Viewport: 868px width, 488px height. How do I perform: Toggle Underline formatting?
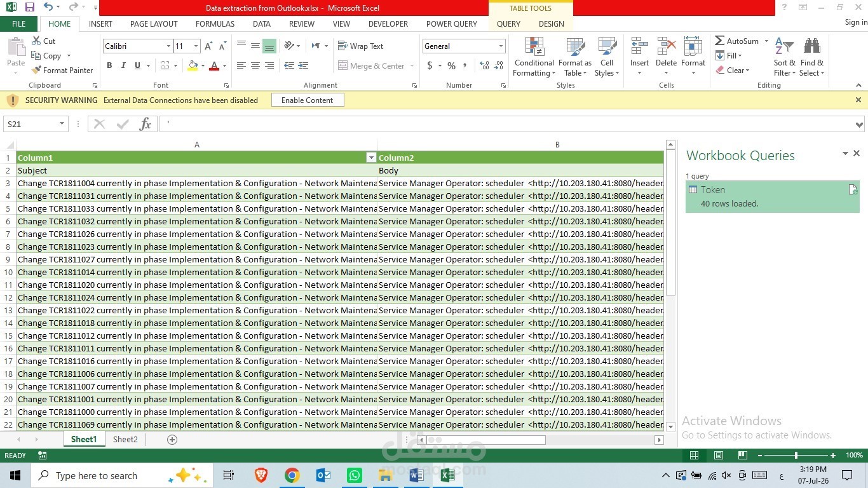tap(137, 65)
